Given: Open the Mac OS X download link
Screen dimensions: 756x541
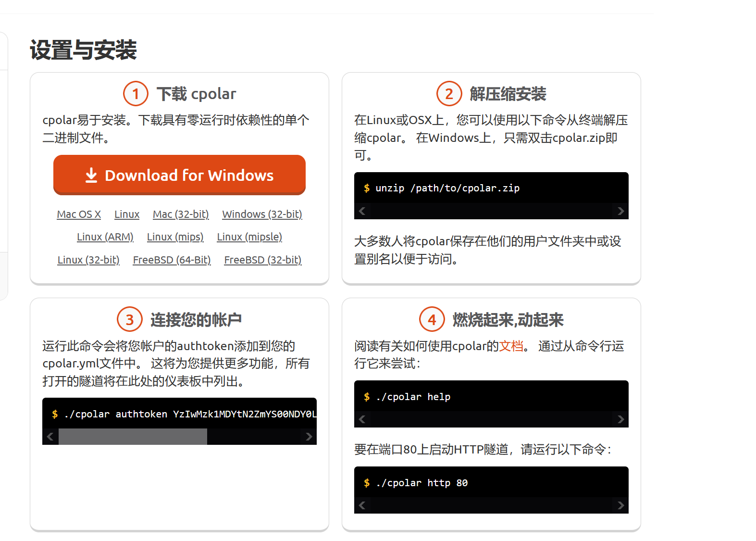Looking at the screenshot, I should coord(79,214).
